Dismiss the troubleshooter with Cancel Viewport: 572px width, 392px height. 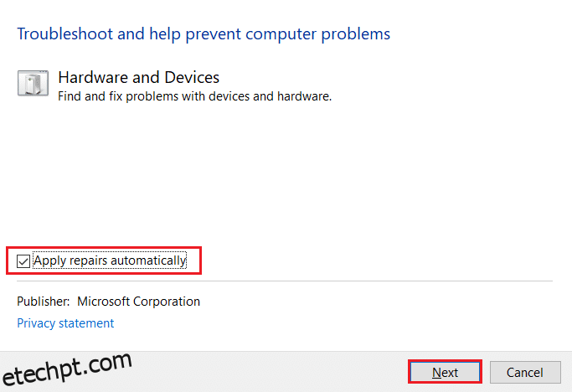coord(525,372)
